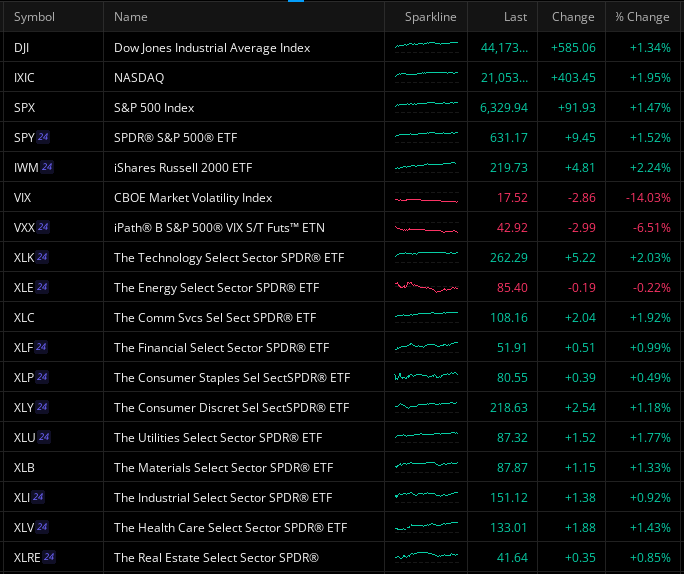
Task: Click The Health Care Select Sector name
Action: (230, 527)
